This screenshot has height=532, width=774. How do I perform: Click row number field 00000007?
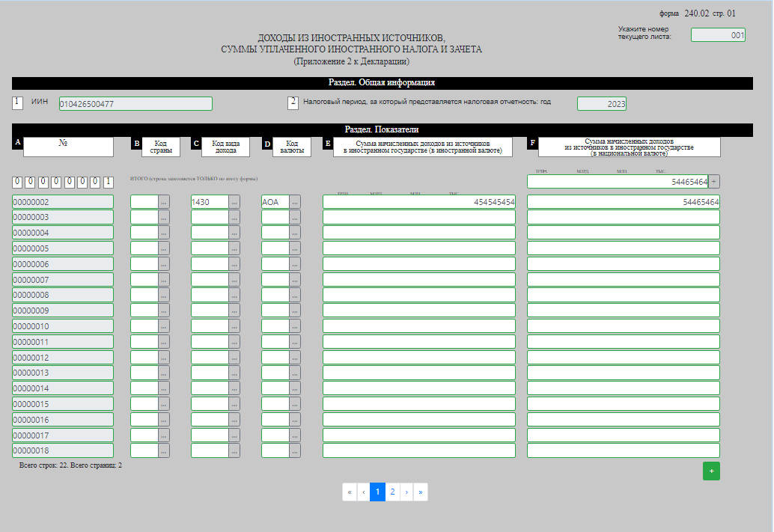pyautogui.click(x=63, y=280)
